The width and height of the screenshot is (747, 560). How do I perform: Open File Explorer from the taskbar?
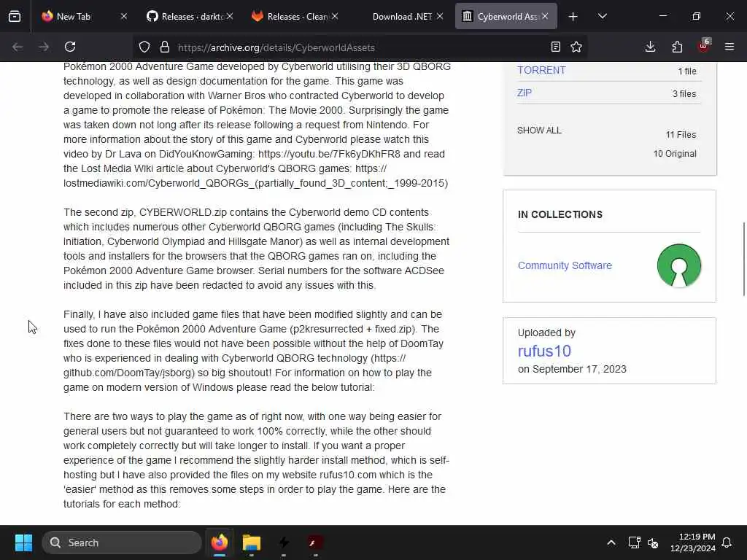(x=251, y=542)
